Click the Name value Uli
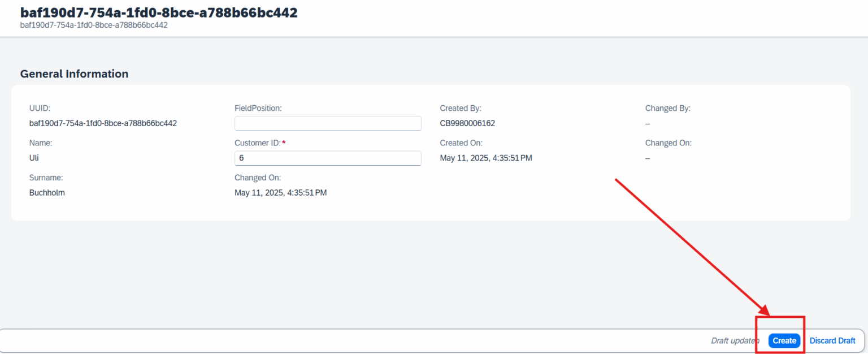This screenshot has height=354, width=868. [x=34, y=158]
